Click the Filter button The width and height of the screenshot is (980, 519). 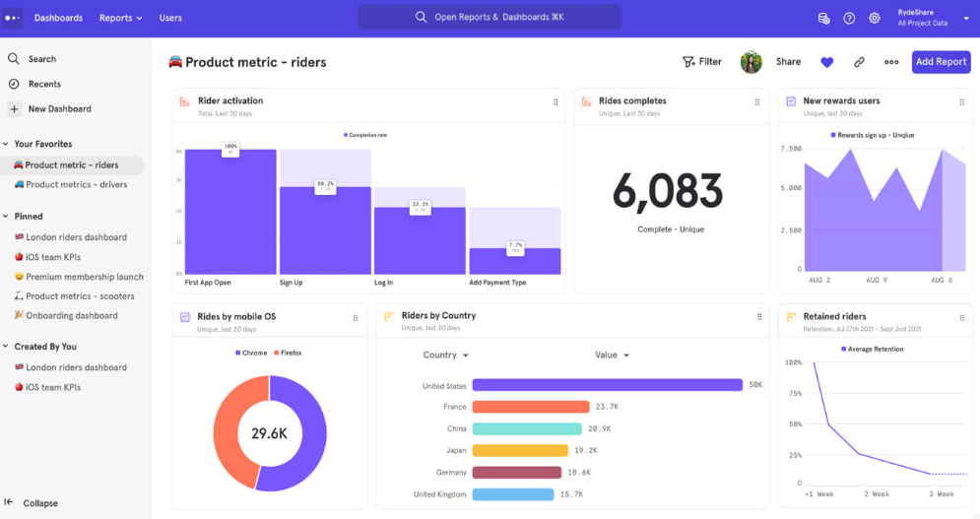[702, 62]
